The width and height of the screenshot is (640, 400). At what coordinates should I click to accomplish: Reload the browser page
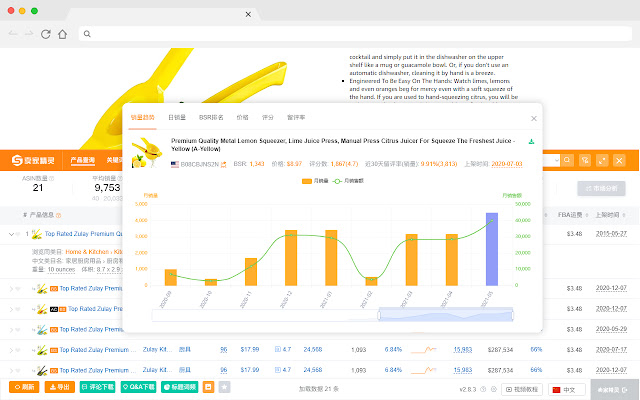[x=46, y=34]
